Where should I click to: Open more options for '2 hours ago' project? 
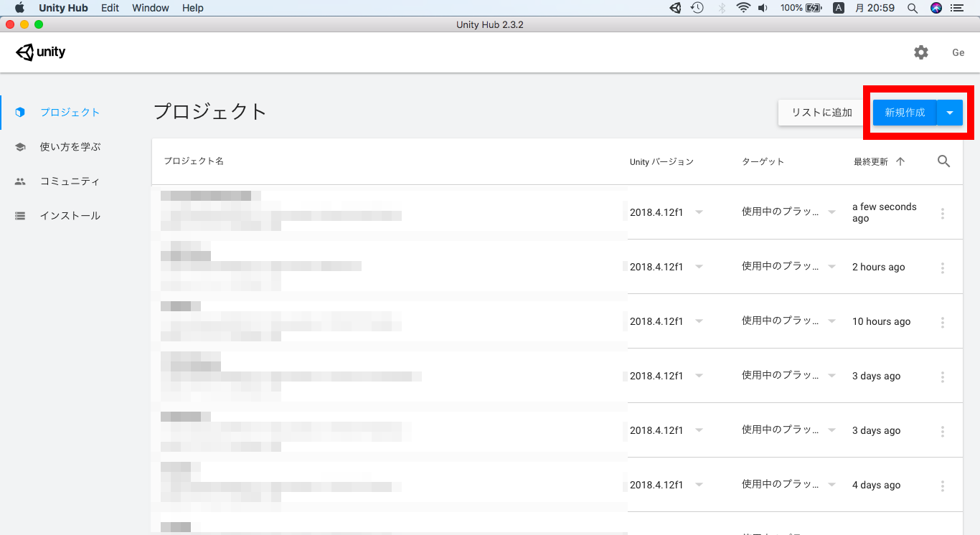pos(943,267)
